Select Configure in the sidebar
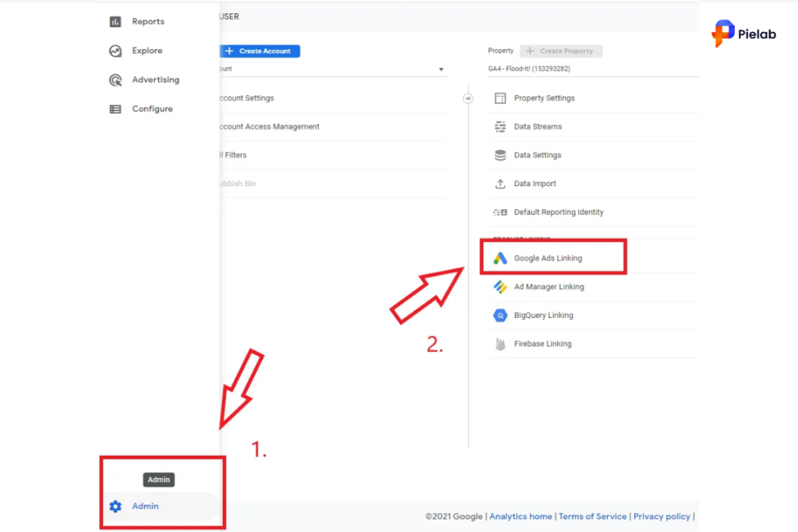This screenshot has height=532, width=798. click(x=152, y=109)
